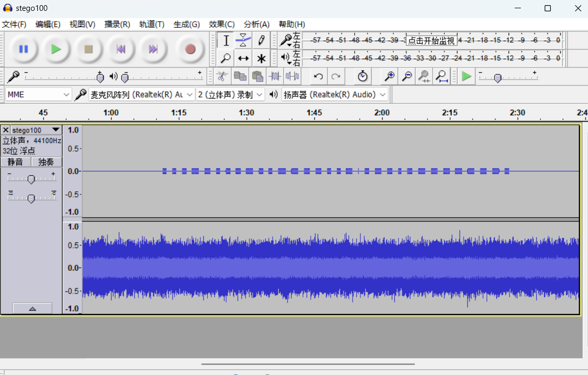Click the Fit Selection zoom icon
588x375 pixels.
click(424, 76)
